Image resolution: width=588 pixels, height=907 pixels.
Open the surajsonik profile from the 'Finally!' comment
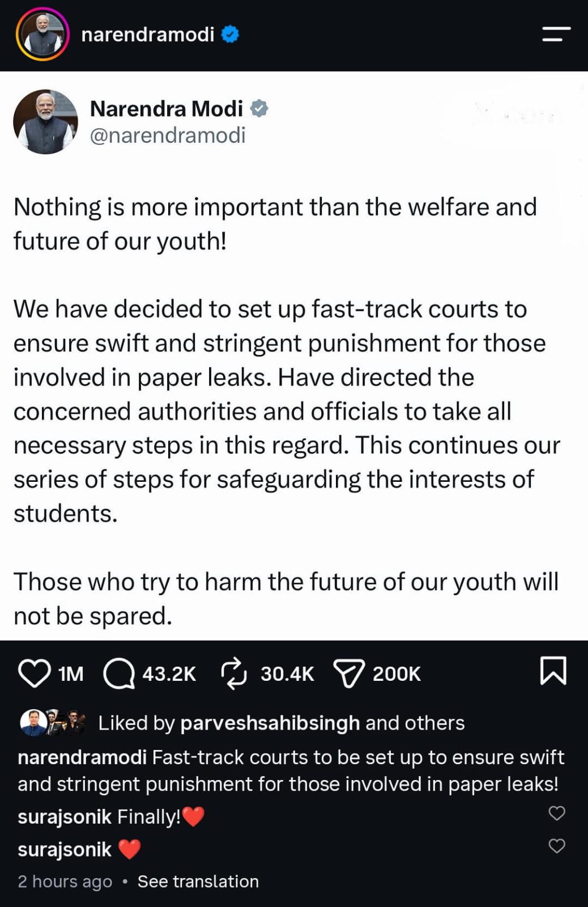coord(64,816)
